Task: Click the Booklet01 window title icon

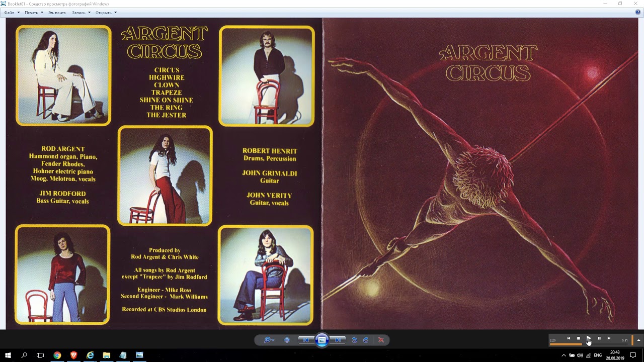Action: click(x=4, y=4)
